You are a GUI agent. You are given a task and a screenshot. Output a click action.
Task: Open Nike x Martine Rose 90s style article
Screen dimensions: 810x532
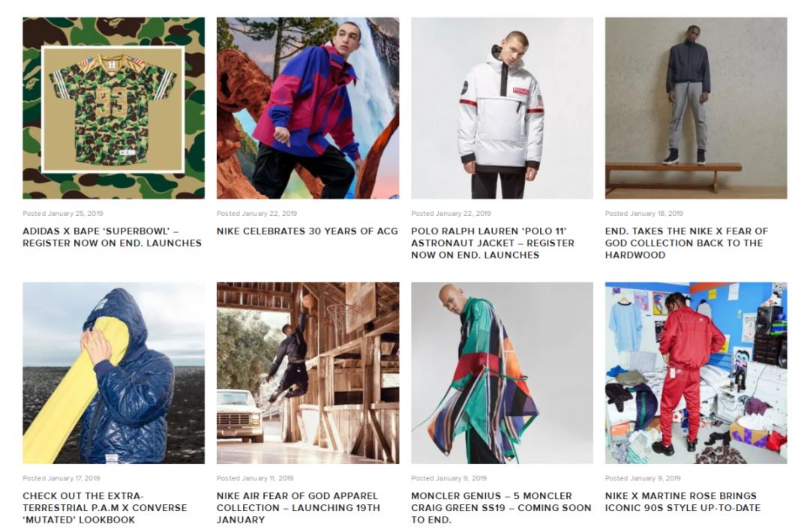[x=683, y=501]
